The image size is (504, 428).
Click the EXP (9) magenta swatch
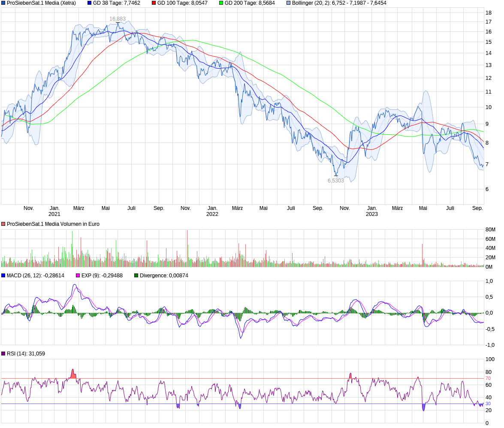pyautogui.click(x=78, y=276)
